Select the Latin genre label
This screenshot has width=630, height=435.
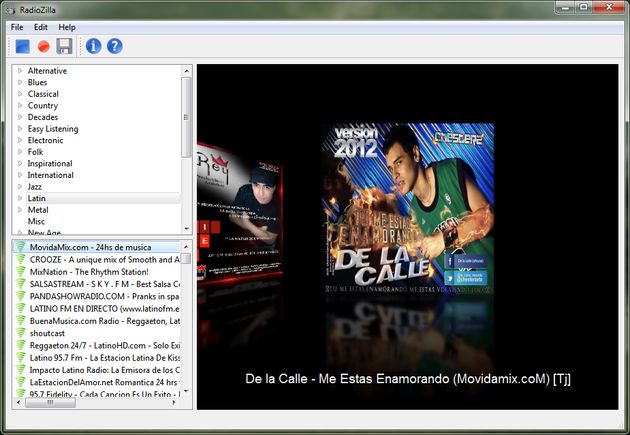click(x=37, y=198)
